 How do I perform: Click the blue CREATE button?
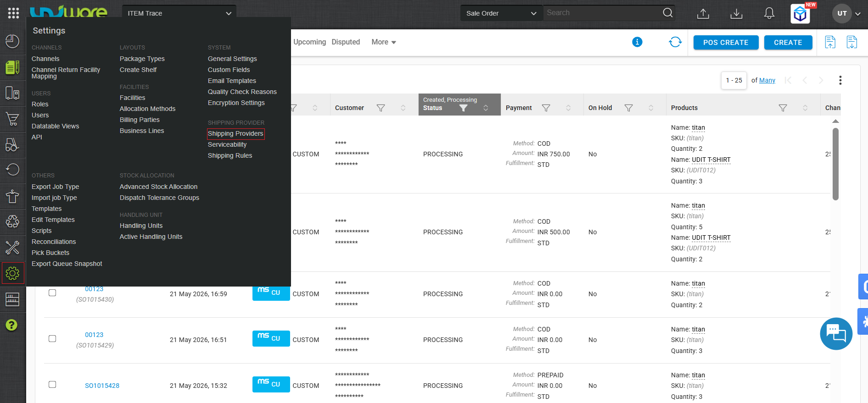(x=788, y=42)
